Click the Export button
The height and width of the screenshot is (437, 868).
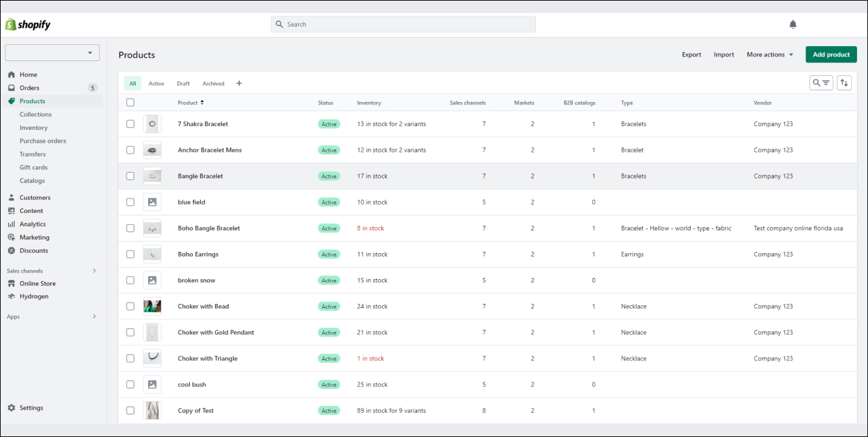click(691, 55)
